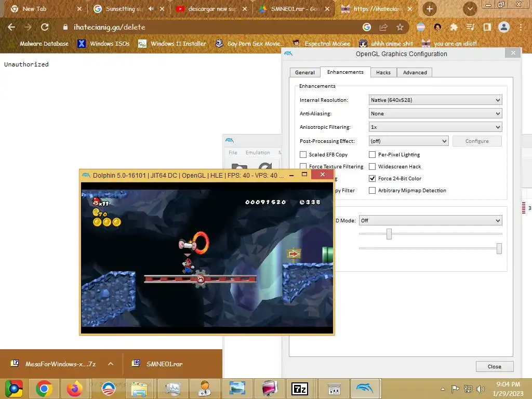
Task: Switch to the SMNE01.rar Google Drive tab
Action: (x=295, y=9)
